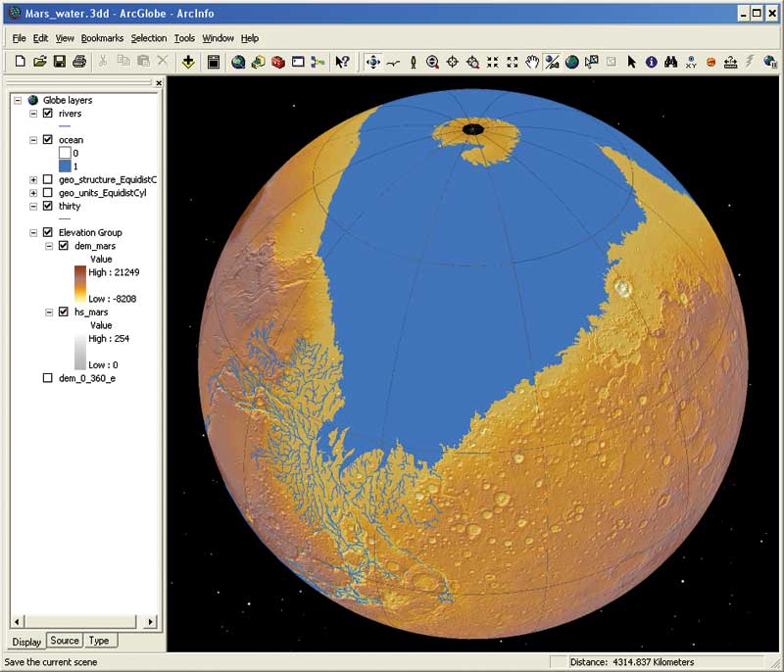The width and height of the screenshot is (784, 672).
Task: Open the Bookmarks menu
Action: click(x=102, y=38)
